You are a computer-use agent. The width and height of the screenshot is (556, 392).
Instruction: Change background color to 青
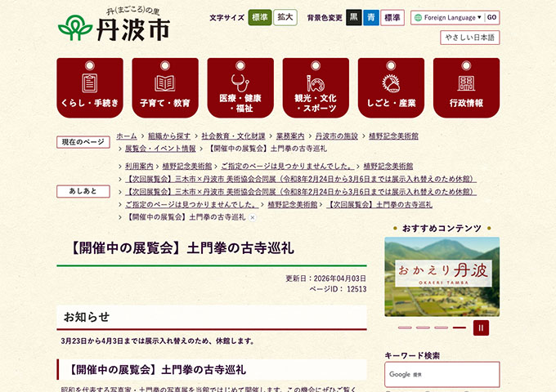(371, 17)
